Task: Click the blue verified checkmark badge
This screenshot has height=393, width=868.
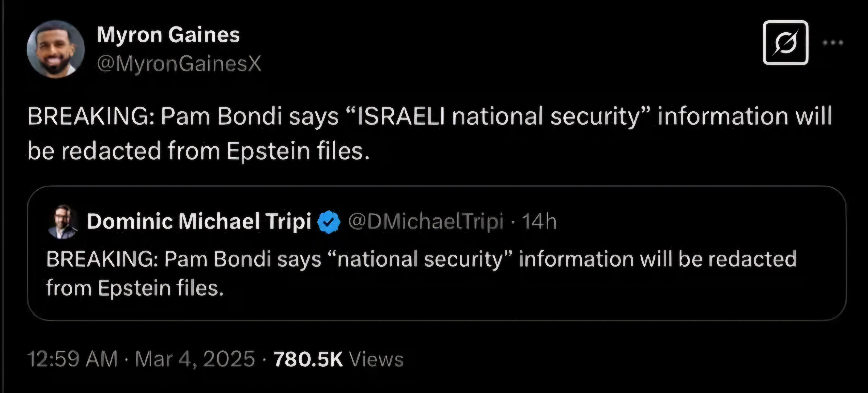Action: click(x=329, y=221)
